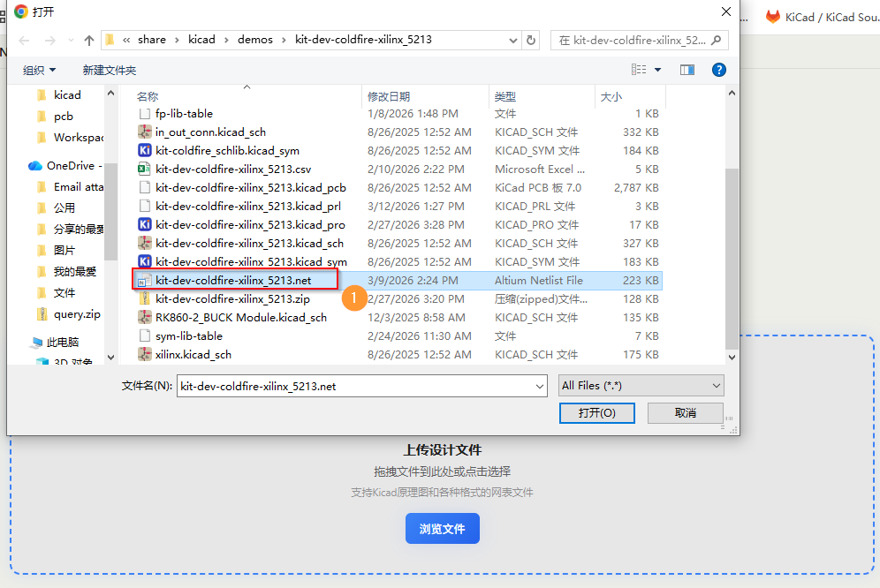The image size is (880, 588).
Task: Open the view options dropdown arrow
Action: pos(658,70)
